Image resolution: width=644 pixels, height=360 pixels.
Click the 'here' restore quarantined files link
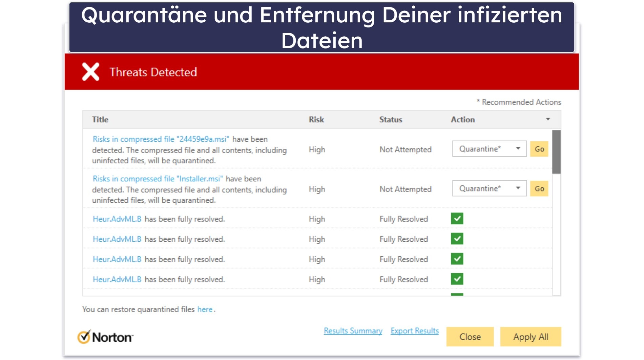tap(205, 309)
